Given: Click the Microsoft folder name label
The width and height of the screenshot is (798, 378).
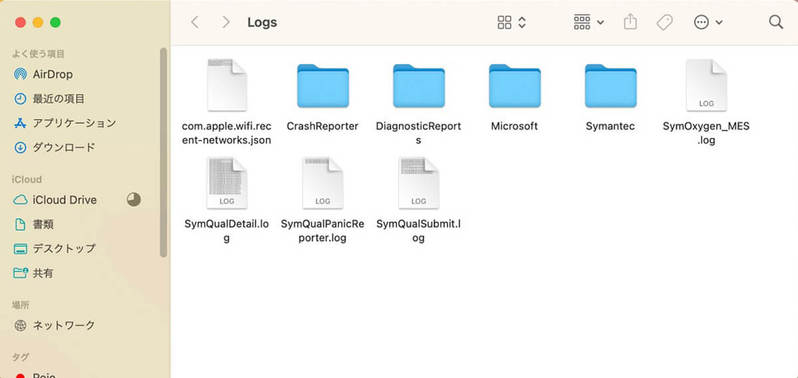Looking at the screenshot, I should [515, 126].
